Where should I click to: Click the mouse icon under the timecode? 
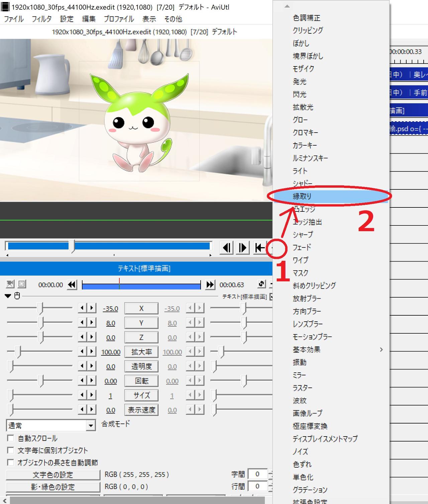[x=17, y=296]
